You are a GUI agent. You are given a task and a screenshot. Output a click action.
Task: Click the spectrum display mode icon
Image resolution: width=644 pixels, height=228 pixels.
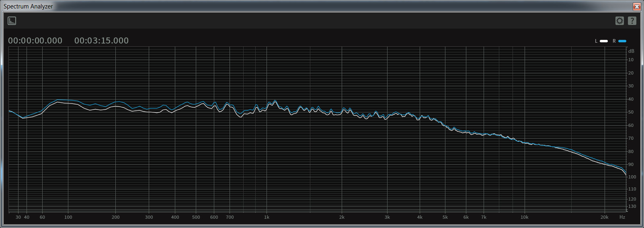coord(12,21)
